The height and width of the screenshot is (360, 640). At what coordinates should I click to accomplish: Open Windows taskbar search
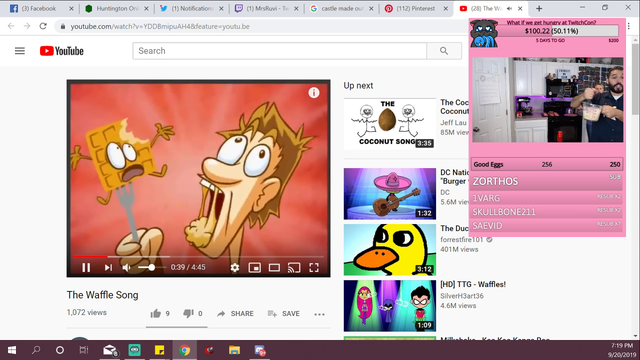click(x=36, y=350)
